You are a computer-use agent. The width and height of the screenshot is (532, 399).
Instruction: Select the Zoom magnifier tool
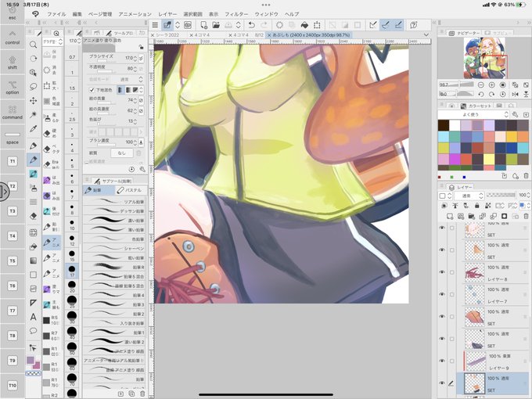(33, 45)
